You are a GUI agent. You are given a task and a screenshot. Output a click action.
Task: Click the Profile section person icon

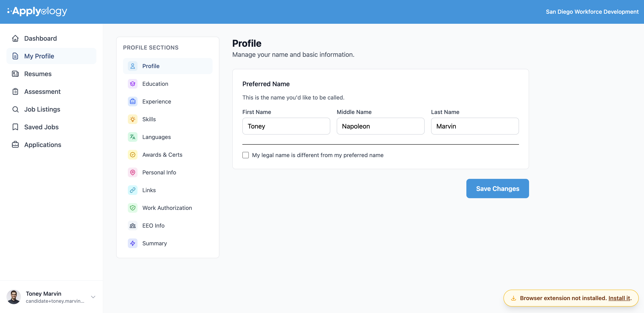(x=132, y=66)
